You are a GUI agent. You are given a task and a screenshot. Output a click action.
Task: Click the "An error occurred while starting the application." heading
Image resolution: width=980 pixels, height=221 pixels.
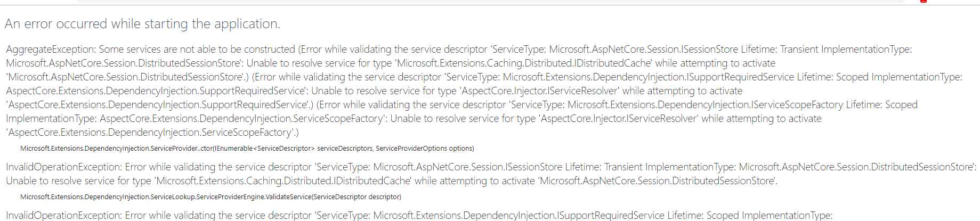pos(142,24)
